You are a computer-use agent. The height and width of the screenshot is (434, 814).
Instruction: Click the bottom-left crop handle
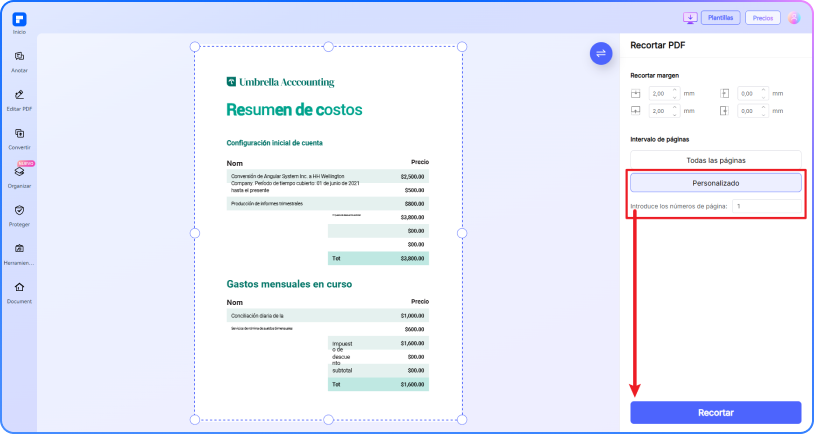tap(195, 419)
